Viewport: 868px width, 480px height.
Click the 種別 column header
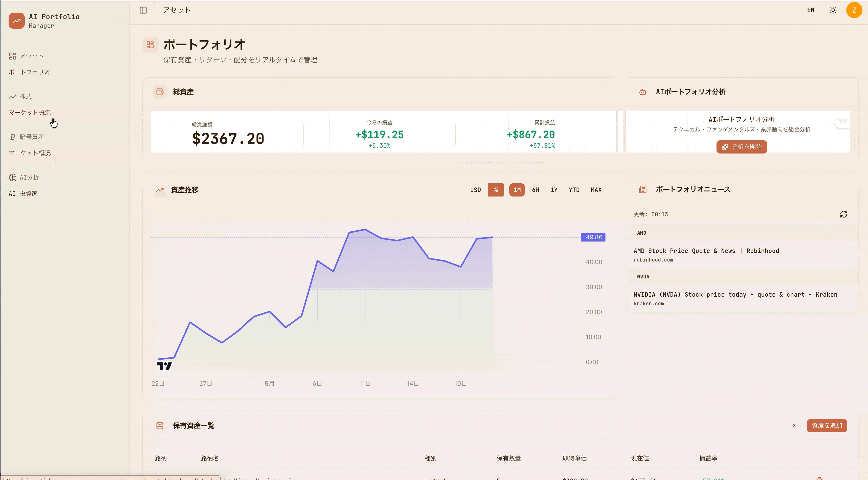point(430,458)
